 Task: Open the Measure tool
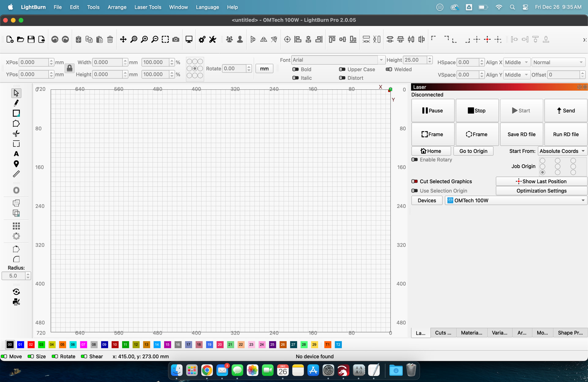click(16, 174)
